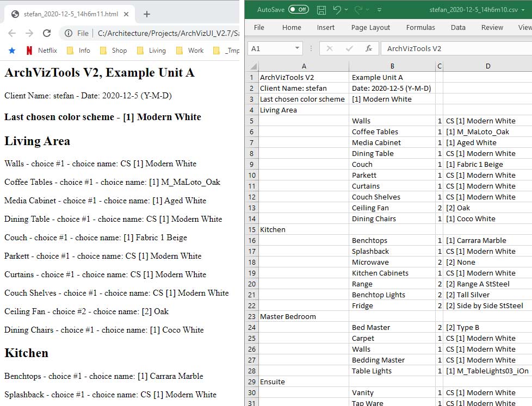The height and width of the screenshot is (406, 532).
Task: Select the [2] Range A StSteel cell
Action: [x=487, y=284]
